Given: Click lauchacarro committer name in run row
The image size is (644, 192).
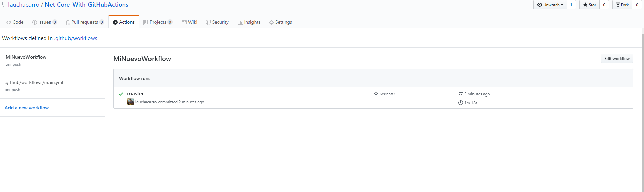Looking at the screenshot, I should tap(146, 102).
